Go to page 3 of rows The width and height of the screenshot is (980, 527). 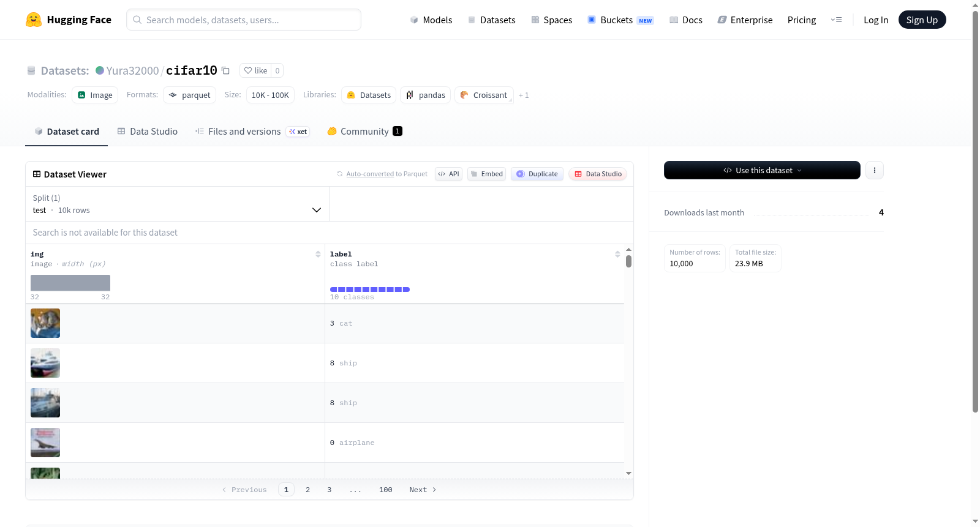coord(330,490)
